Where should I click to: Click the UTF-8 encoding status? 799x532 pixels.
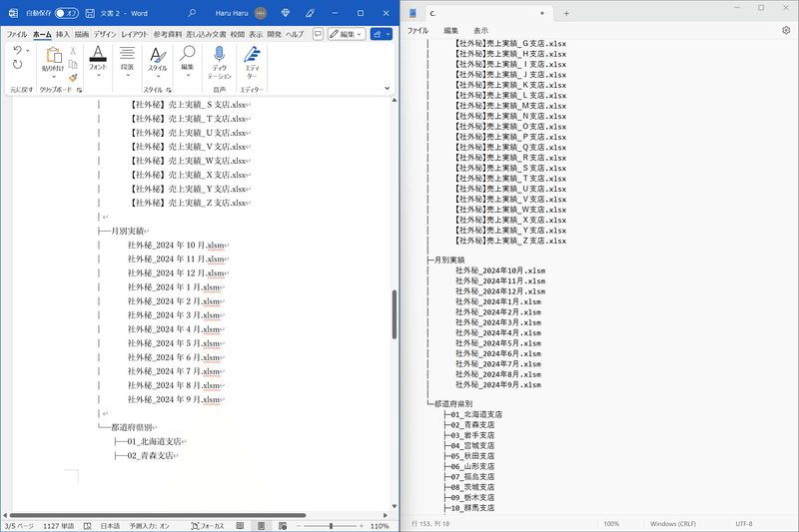pos(744,523)
